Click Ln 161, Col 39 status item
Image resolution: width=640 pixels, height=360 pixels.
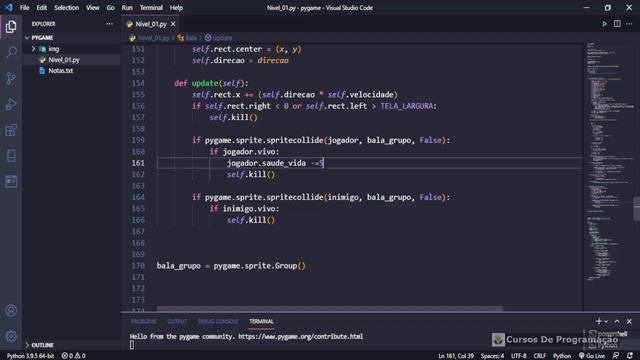(456, 356)
